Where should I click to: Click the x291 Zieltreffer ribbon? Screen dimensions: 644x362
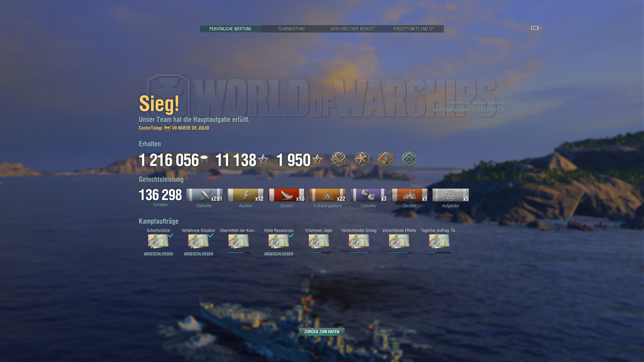(x=205, y=195)
